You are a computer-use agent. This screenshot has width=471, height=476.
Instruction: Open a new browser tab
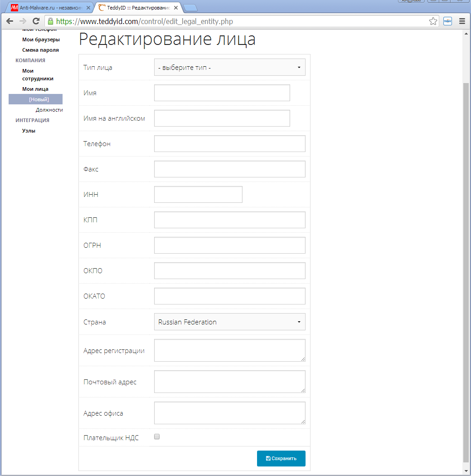tap(190, 8)
